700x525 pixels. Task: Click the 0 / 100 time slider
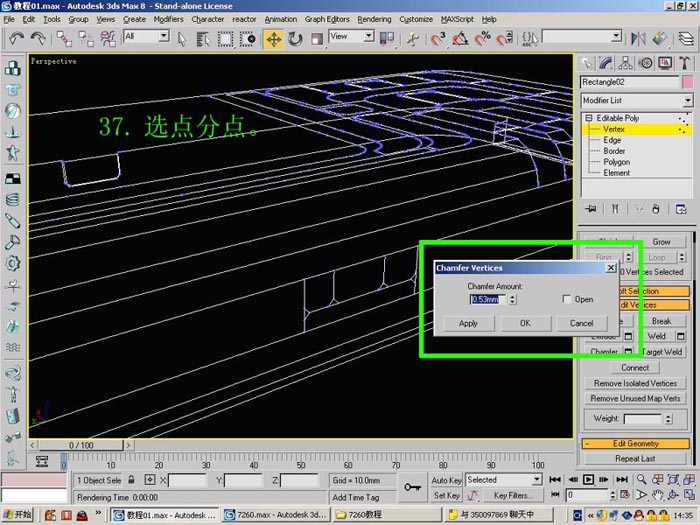click(81, 446)
